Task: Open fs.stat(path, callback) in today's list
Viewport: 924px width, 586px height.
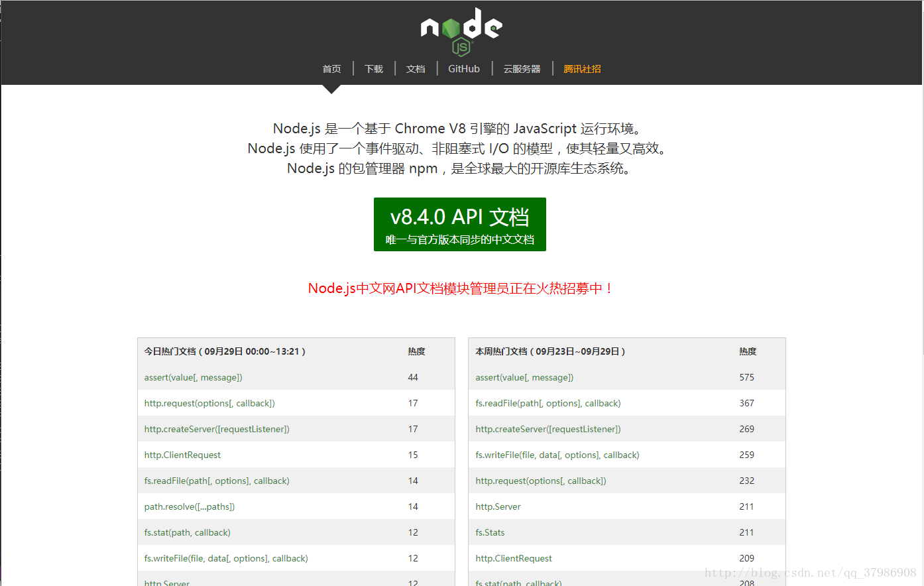Action: pos(188,532)
